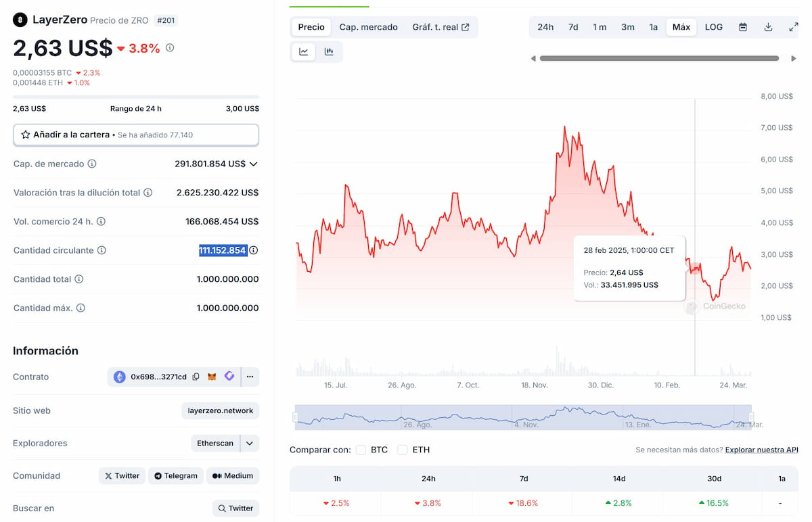Click the horizontal scrollbar above chart
The width and height of the screenshot is (812, 522).
point(658,59)
